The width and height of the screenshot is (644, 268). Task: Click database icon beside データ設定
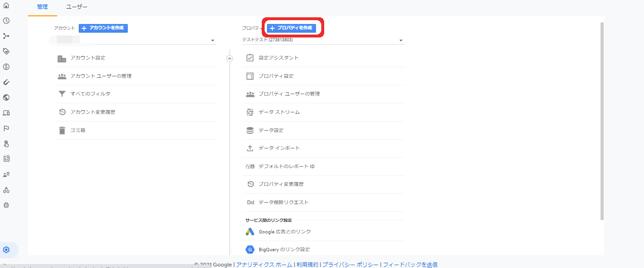(x=250, y=130)
